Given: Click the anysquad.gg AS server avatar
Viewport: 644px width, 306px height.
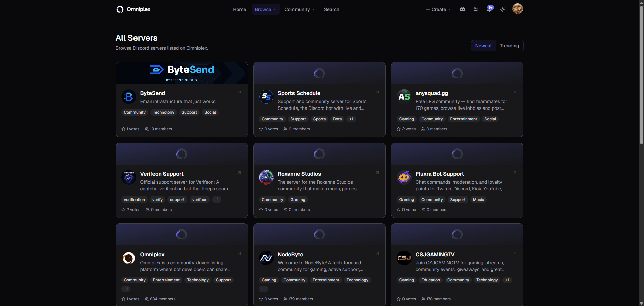Looking at the screenshot, I should point(404,97).
